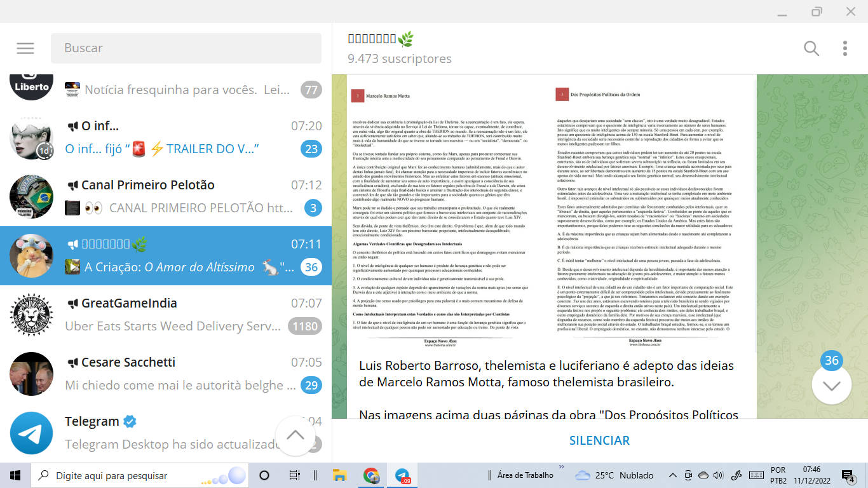This screenshot has width=868, height=488.
Task: Click the OneDrive cloud tray icon
Action: (703, 475)
